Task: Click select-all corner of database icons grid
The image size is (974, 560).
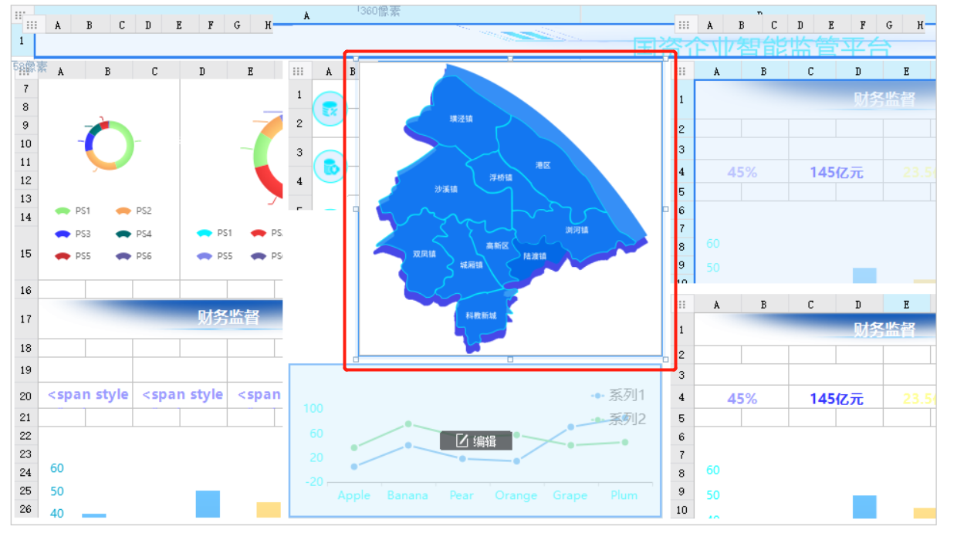Action: coord(298,71)
